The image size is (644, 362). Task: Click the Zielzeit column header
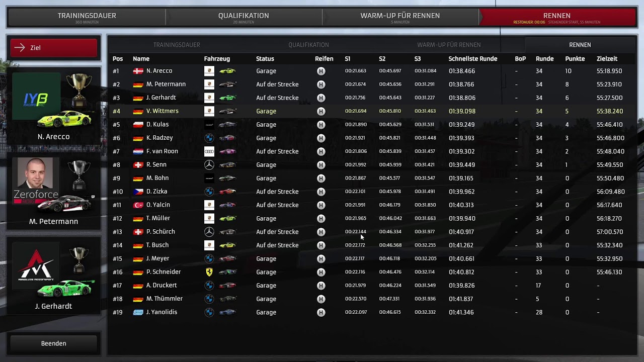tap(607, 59)
